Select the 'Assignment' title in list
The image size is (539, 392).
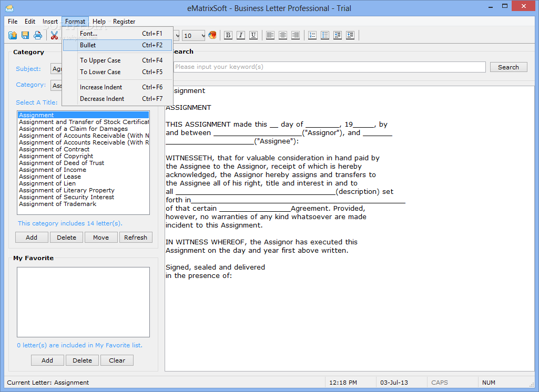(x=84, y=115)
